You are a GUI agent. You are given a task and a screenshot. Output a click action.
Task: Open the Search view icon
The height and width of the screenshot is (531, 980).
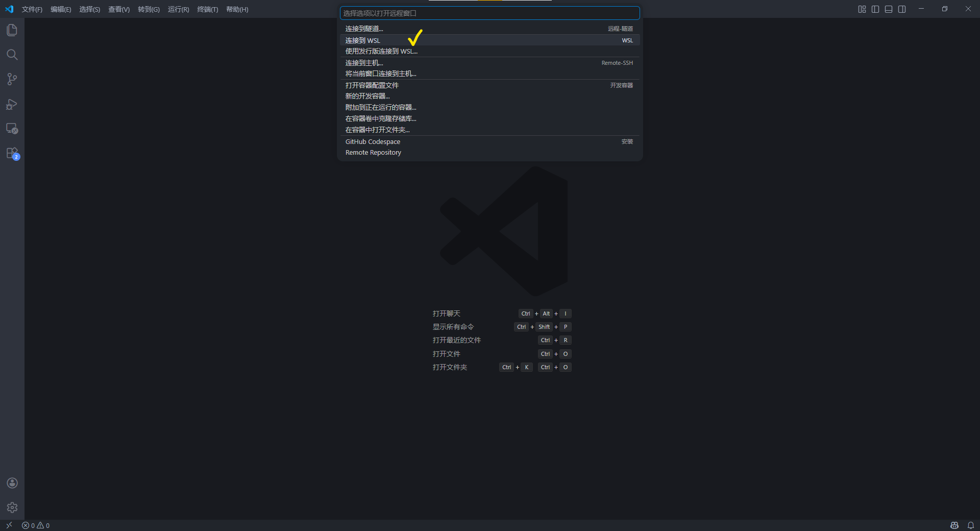pyautogui.click(x=12, y=55)
